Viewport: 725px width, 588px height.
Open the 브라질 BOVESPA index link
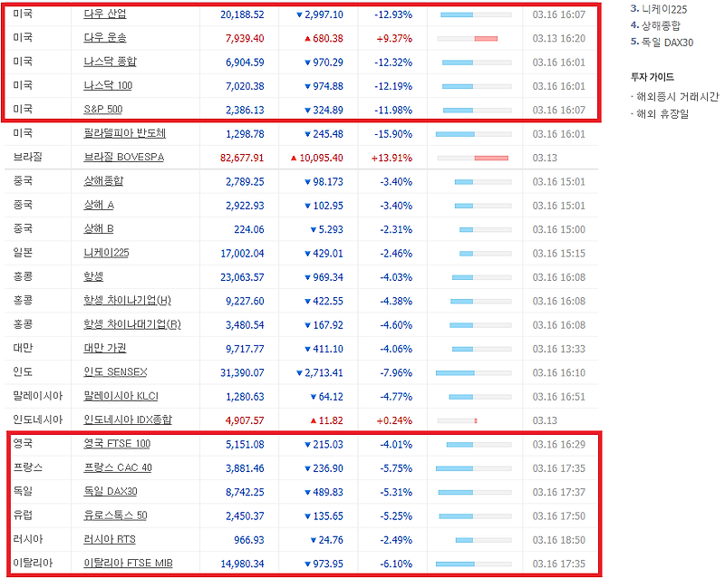[124, 158]
